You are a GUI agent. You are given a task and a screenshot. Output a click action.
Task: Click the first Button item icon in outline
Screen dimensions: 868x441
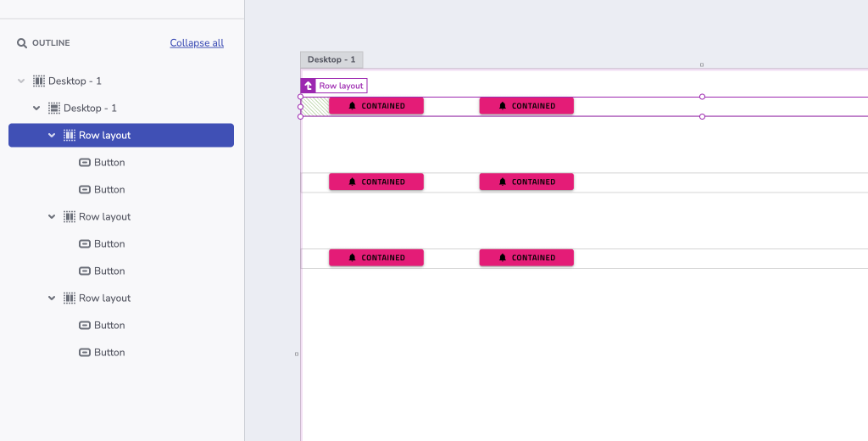(85, 162)
